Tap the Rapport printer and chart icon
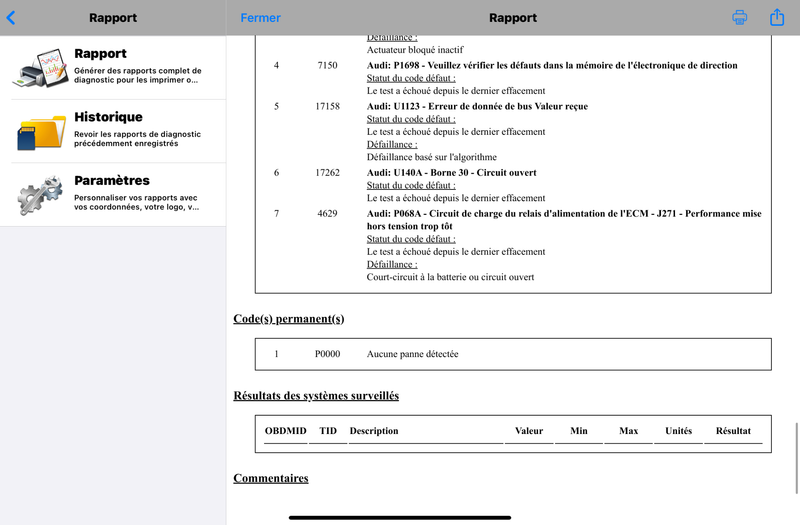 point(40,67)
